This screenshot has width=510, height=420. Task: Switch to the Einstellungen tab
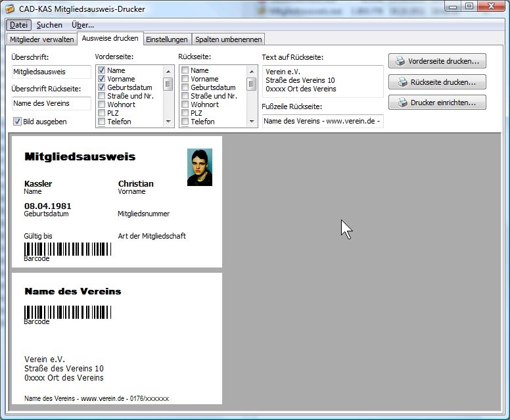166,39
